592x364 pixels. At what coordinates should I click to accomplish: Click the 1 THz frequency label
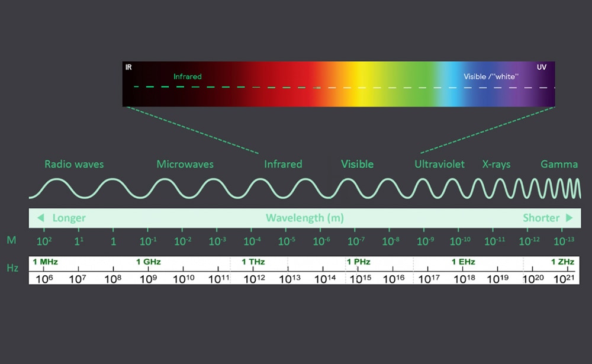(253, 262)
